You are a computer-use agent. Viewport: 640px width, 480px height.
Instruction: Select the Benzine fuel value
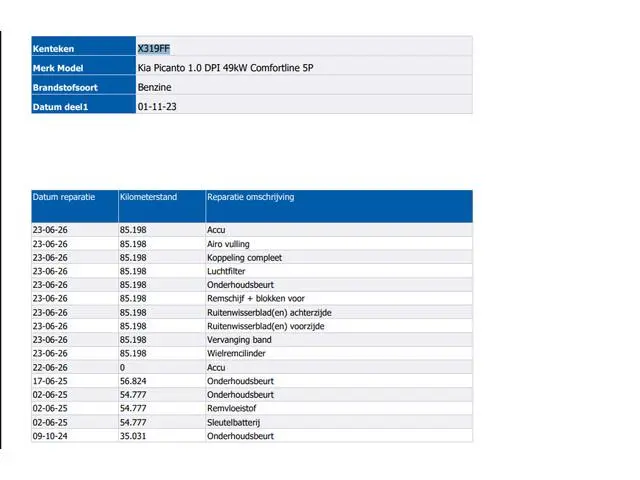coord(154,87)
